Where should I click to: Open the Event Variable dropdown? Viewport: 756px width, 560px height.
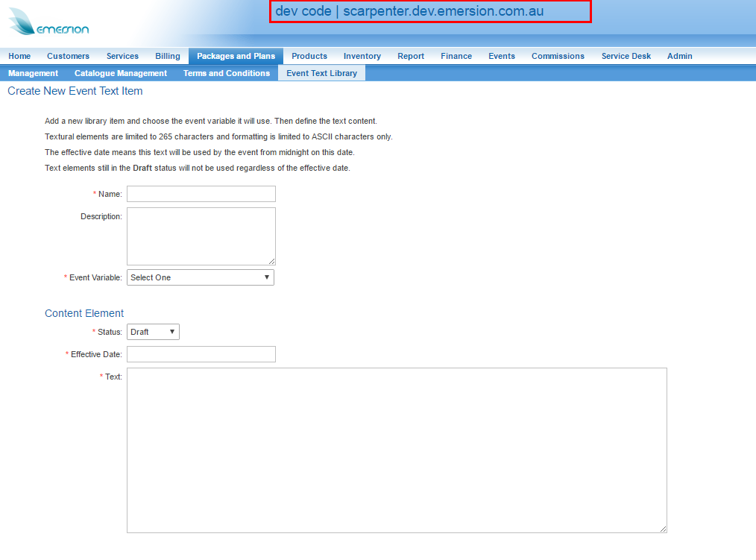(x=200, y=277)
